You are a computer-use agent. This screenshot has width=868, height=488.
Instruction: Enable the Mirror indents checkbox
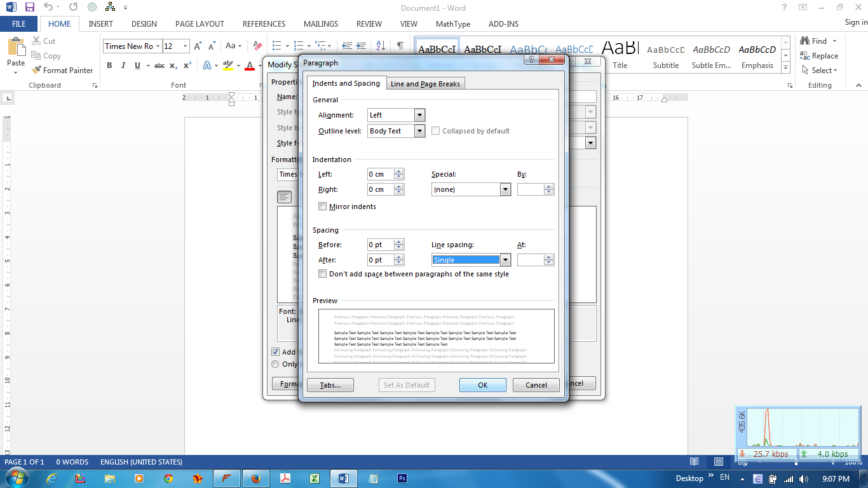tap(323, 207)
